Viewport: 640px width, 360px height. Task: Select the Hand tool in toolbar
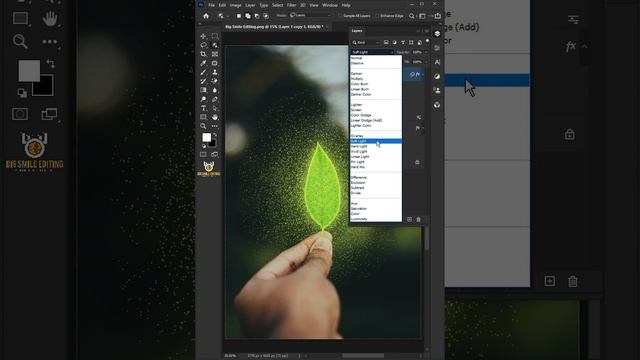pos(215,117)
